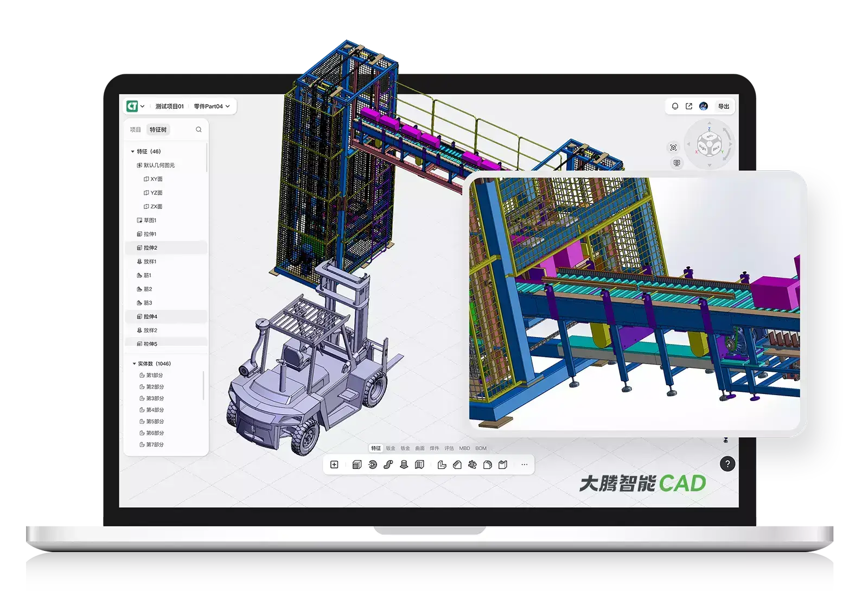Viewport: 868px width, 591px height.
Task: Select the Sweep tool icon
Action: coord(388,465)
